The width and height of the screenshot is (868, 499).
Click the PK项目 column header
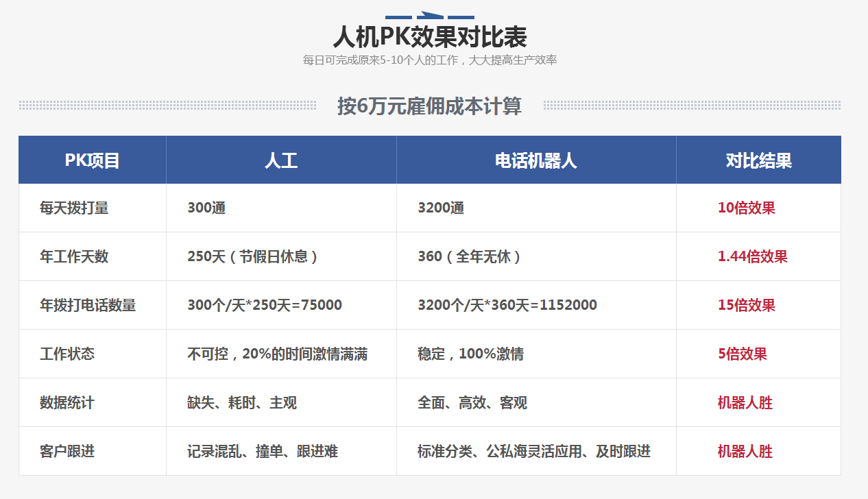click(93, 160)
